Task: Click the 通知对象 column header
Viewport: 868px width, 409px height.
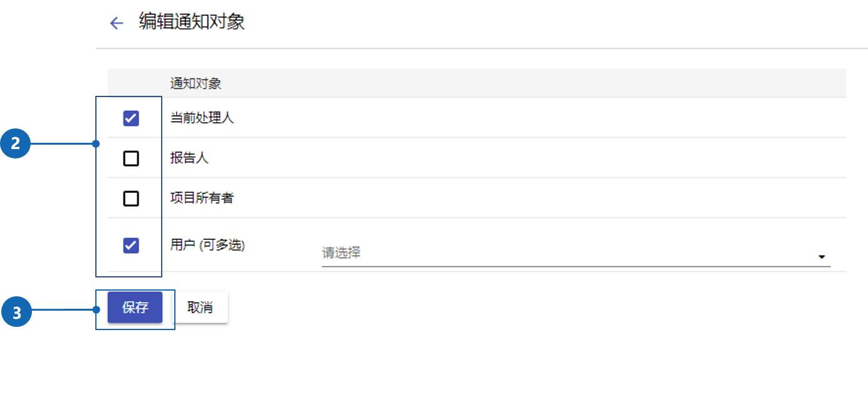Action: click(195, 83)
